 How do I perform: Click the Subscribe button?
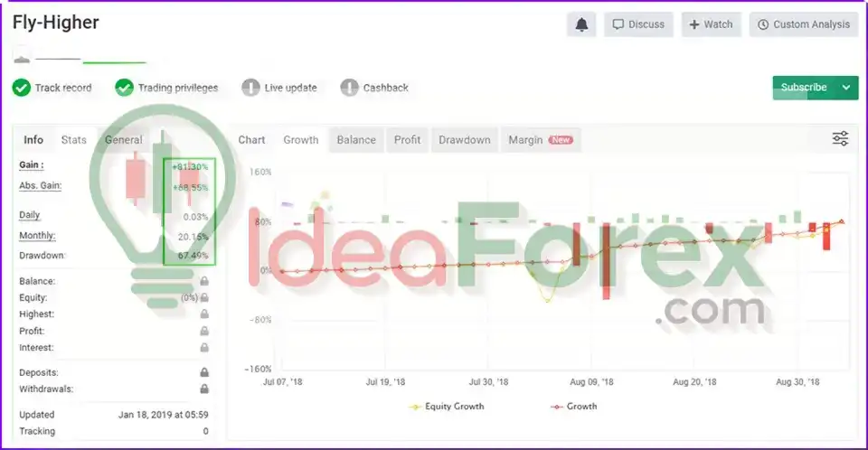click(x=803, y=88)
